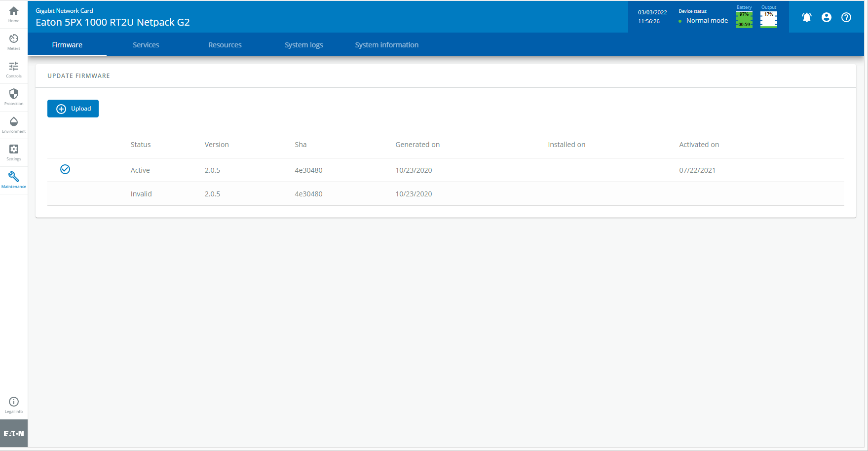Click the Version column header

tap(217, 145)
